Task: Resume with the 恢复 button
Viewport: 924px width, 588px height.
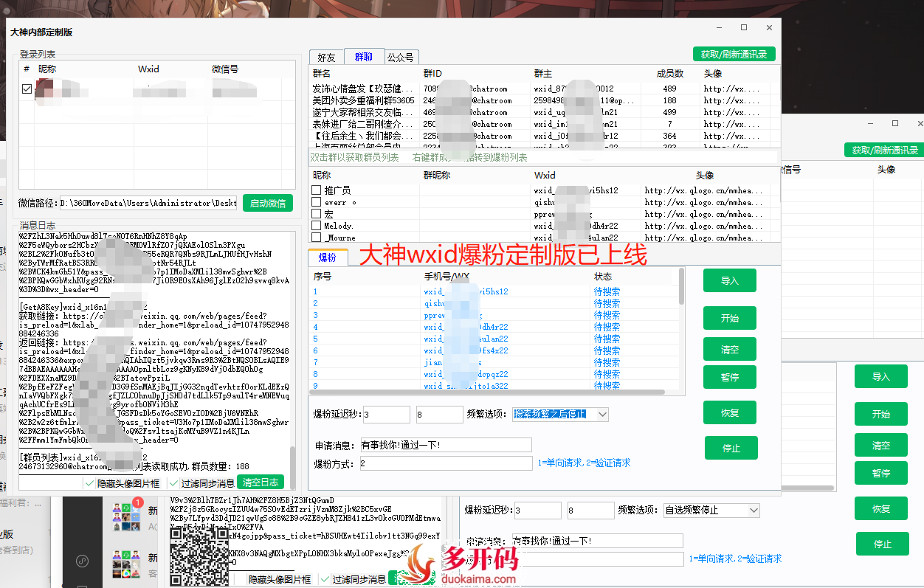Action: click(x=729, y=412)
